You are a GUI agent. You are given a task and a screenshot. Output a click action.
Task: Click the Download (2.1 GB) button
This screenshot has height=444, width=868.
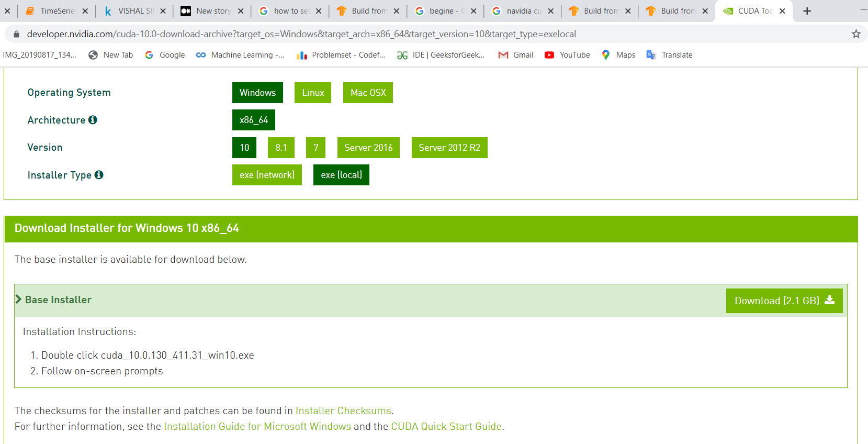(784, 301)
